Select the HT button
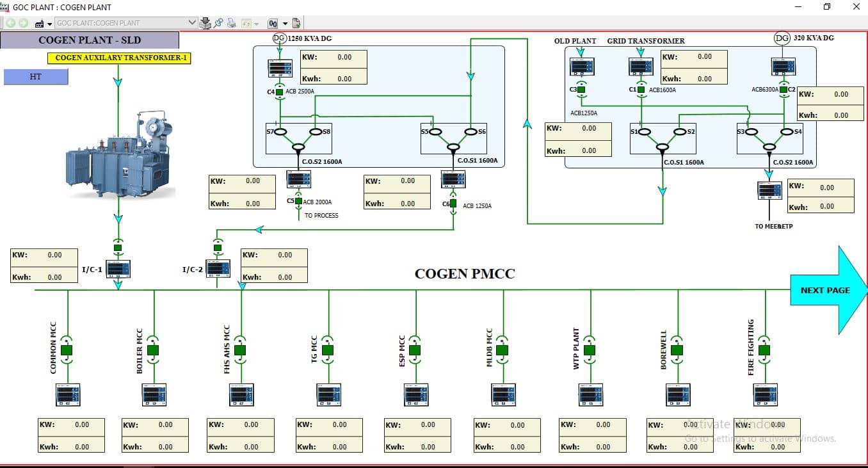The height and width of the screenshot is (468, 868). coord(35,77)
